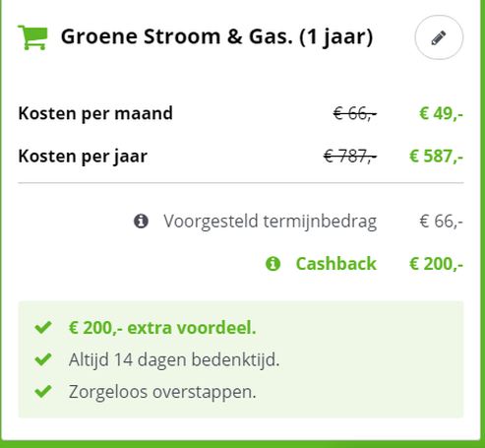Click the Kosten per maand label
Viewport: 485px width, 448px height.
point(95,113)
